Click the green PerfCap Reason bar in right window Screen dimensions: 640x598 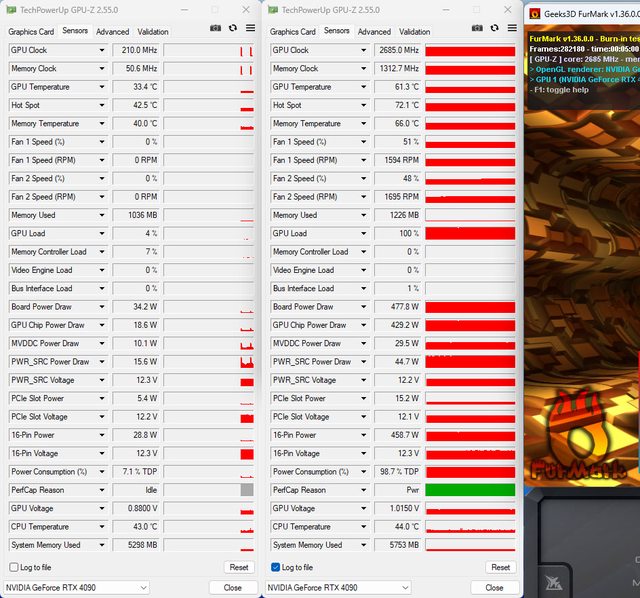pos(470,490)
